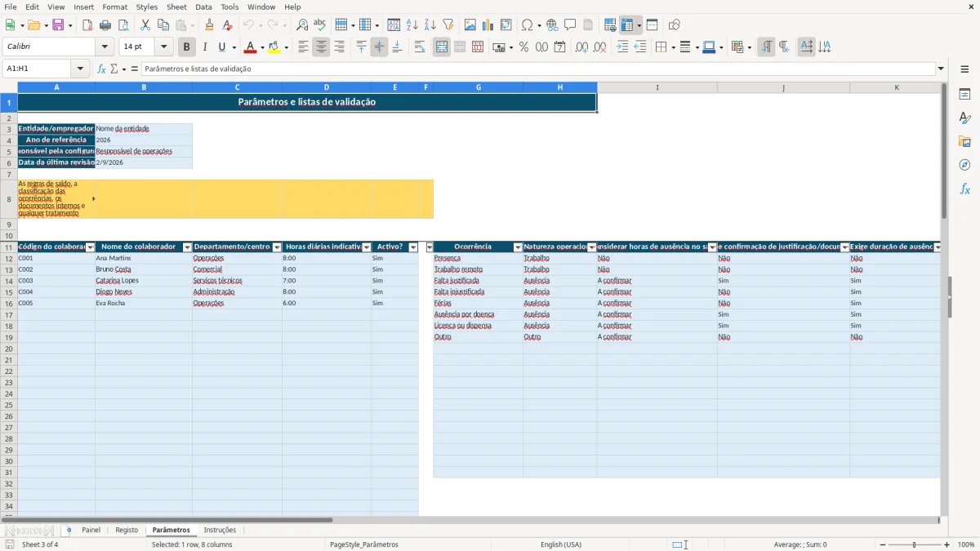The image size is (980, 551).
Task: Save the document using the Save icon
Action: click(58, 25)
